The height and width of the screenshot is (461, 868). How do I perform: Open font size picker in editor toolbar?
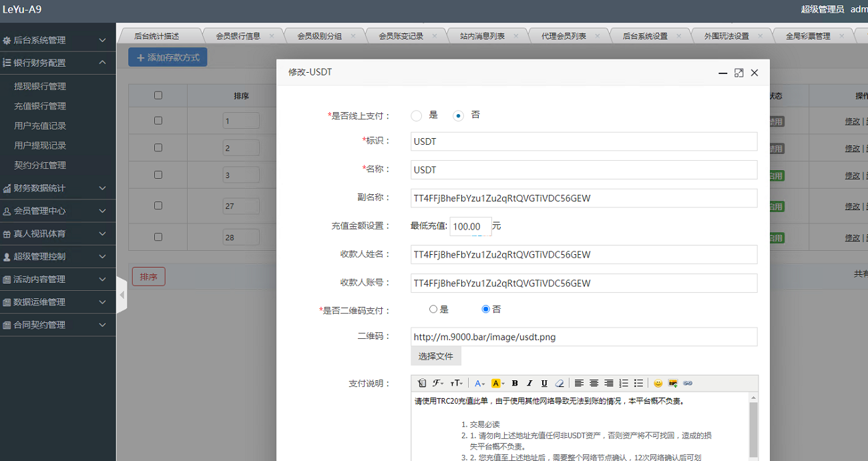pos(456,383)
